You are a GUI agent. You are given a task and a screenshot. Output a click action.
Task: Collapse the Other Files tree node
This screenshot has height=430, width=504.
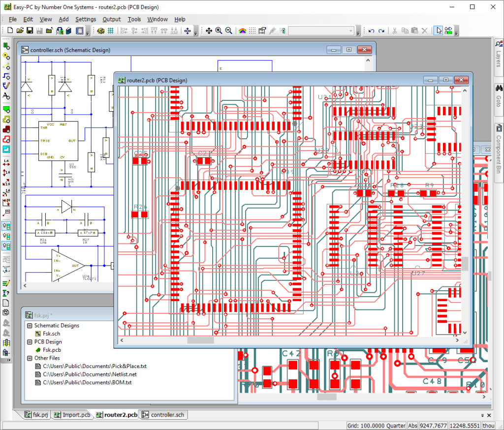30,358
